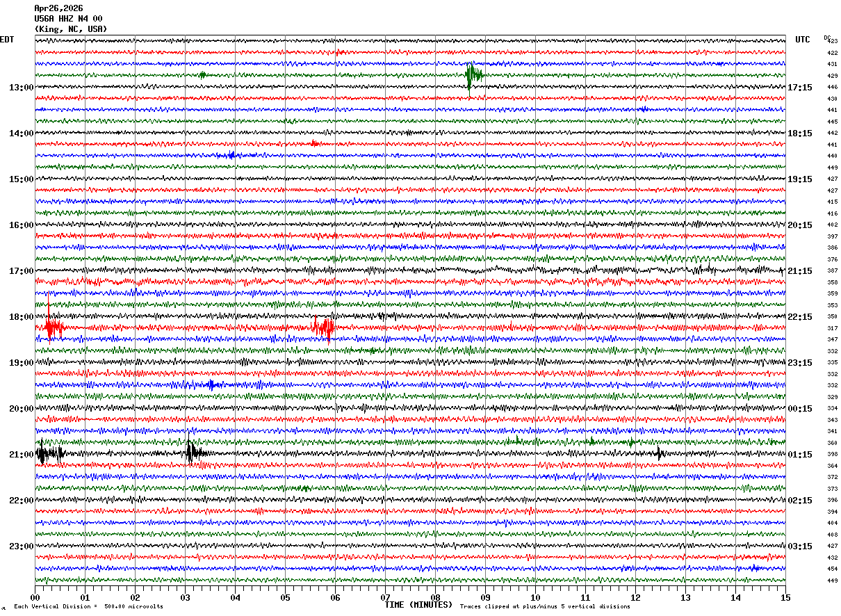Click the 14:00 EDT time label
Viewport: 841px width, 616px height.
tap(21, 133)
